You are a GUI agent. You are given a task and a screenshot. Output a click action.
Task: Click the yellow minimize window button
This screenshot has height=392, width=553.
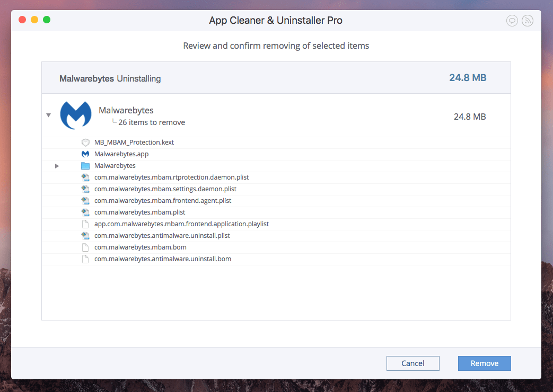coord(34,20)
